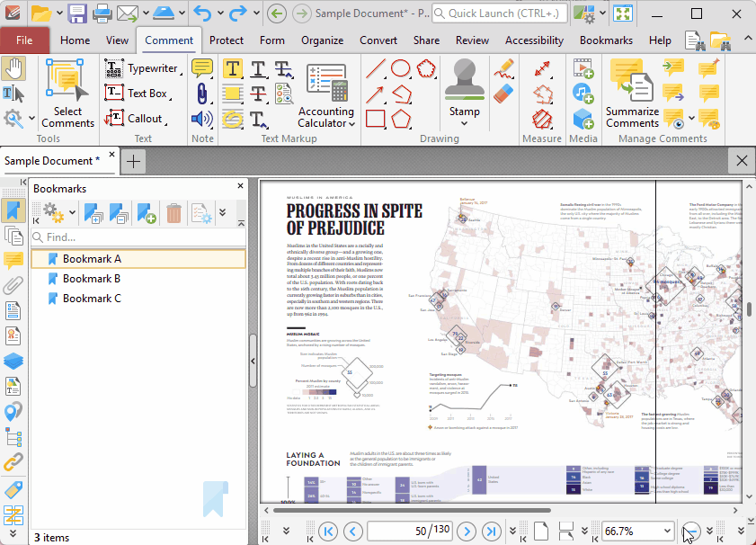
Task: Delete bookmark using the trash icon
Action: click(x=173, y=213)
